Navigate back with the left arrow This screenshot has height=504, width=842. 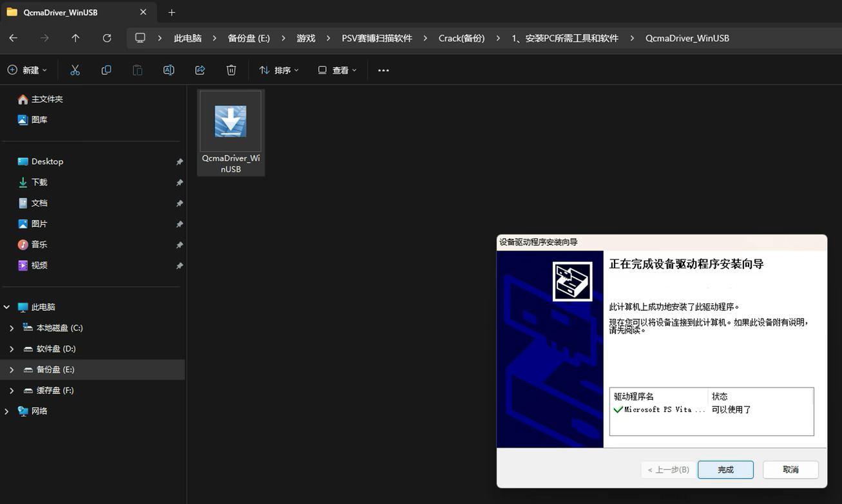[x=13, y=38]
